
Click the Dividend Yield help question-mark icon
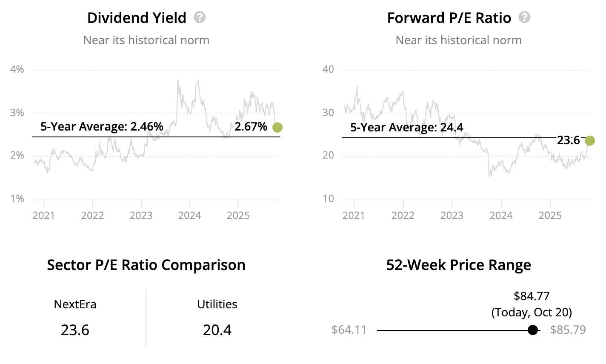(x=200, y=17)
